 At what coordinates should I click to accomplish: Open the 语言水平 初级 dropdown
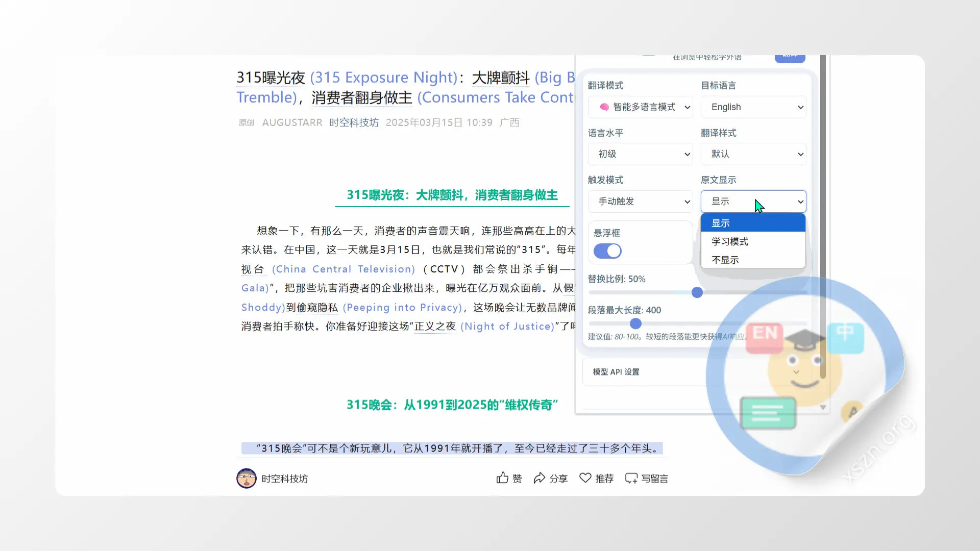click(641, 154)
